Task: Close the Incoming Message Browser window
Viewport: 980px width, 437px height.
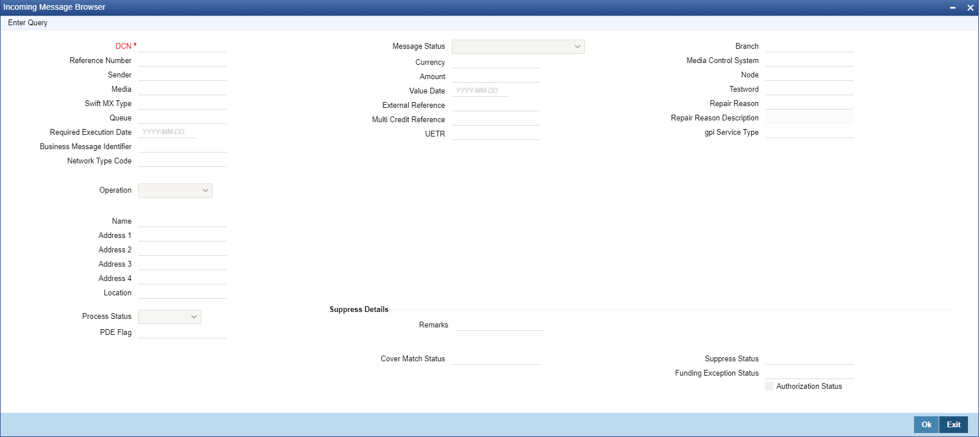Action: point(970,8)
